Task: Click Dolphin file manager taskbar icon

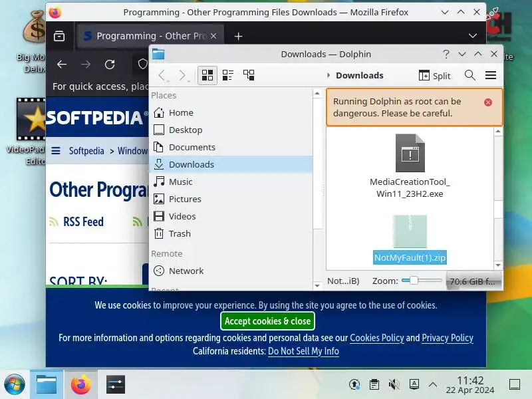Action: point(47,385)
